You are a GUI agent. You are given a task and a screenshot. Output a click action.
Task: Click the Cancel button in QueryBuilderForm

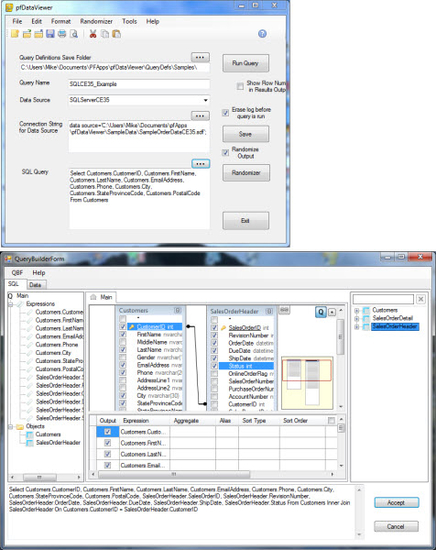[396, 526]
